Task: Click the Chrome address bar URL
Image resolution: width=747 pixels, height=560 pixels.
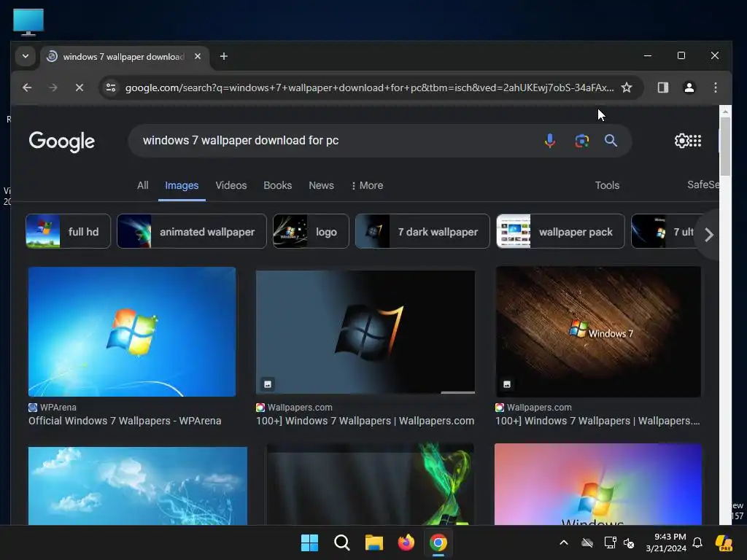Action: pyautogui.click(x=369, y=87)
